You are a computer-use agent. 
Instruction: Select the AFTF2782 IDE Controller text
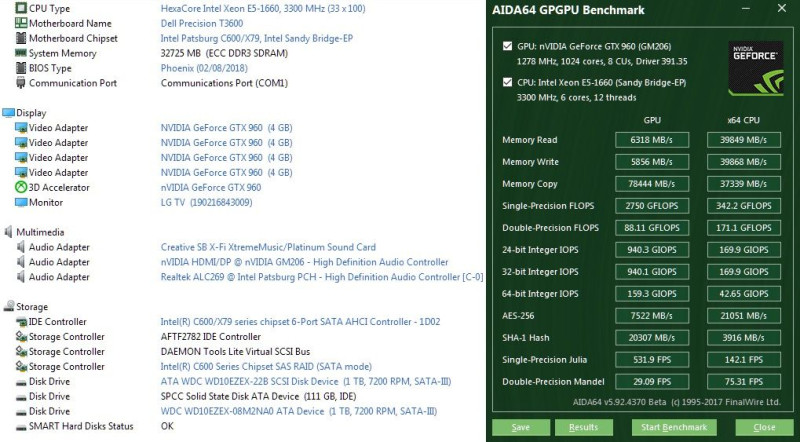point(210,337)
